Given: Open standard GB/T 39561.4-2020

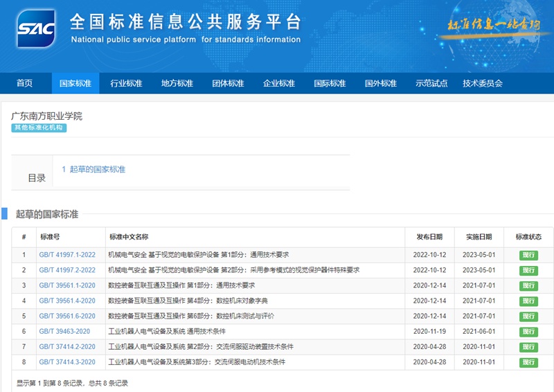Looking at the screenshot, I should (67, 301).
